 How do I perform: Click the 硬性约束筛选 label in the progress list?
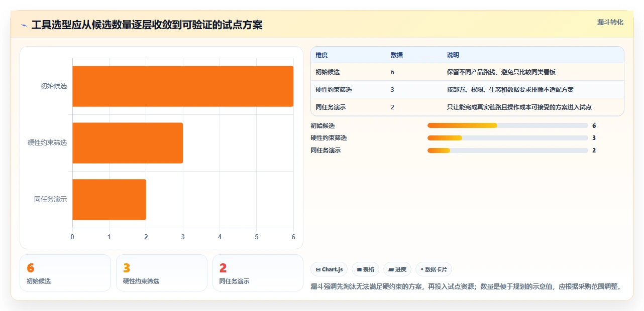pos(329,138)
